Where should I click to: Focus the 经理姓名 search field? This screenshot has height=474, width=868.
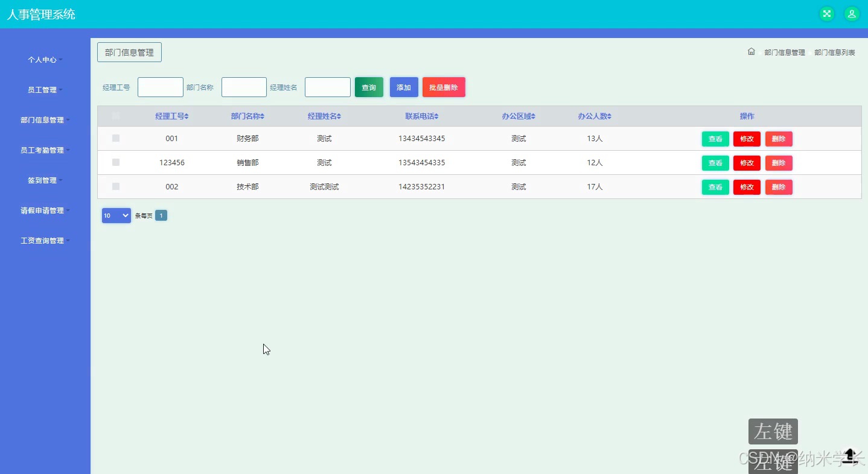(328, 87)
